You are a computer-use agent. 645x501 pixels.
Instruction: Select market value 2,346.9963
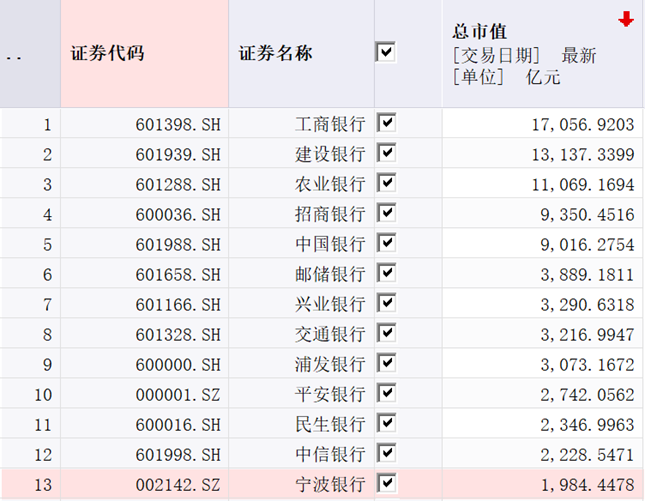[542, 424]
